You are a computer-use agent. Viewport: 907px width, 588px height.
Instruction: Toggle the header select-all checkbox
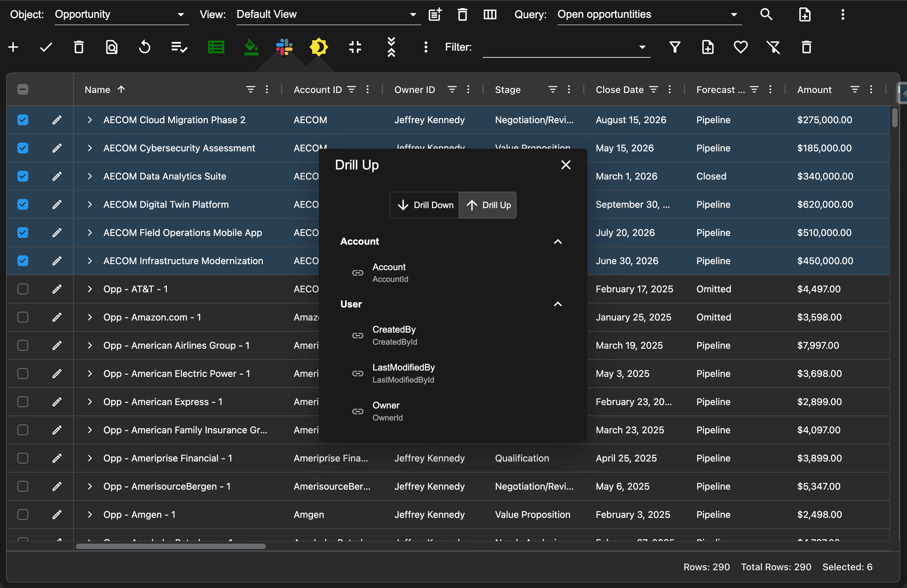click(x=23, y=90)
